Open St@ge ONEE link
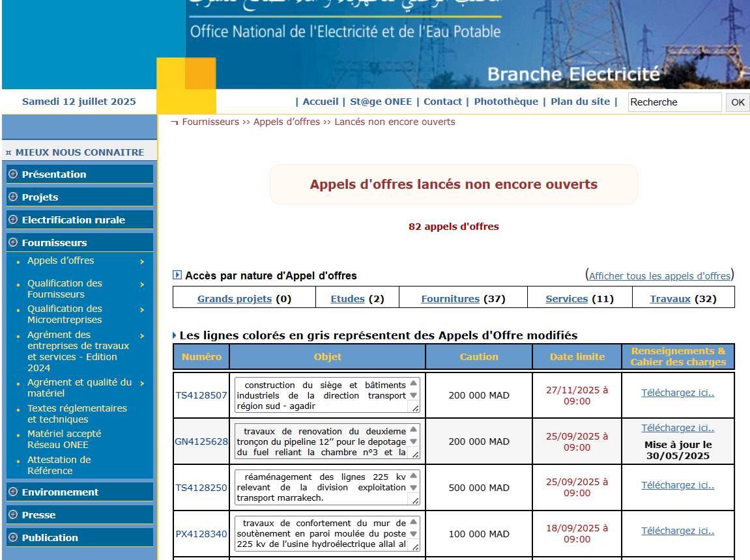 click(x=381, y=102)
